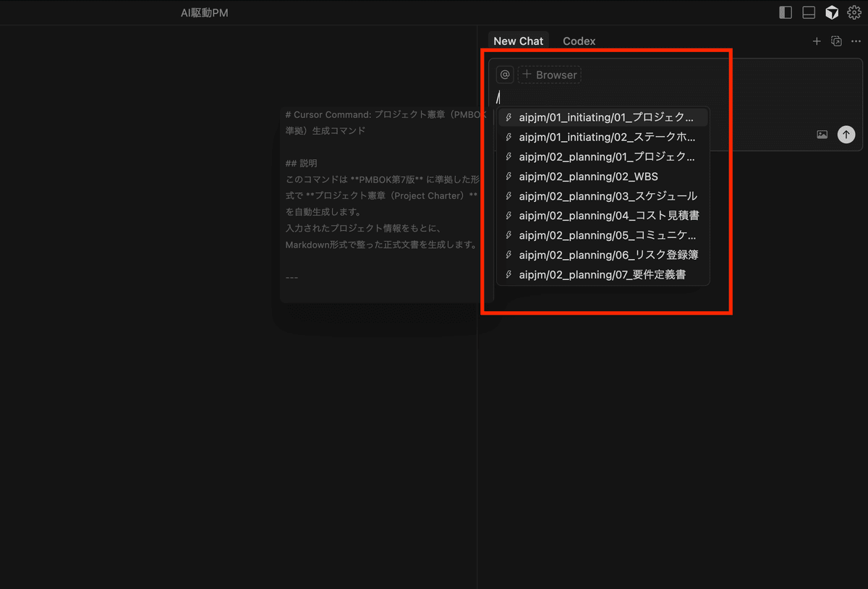This screenshot has width=868, height=589.
Task: Select command aipjm/01_initiating/02_ステークホ...
Action: 603,137
